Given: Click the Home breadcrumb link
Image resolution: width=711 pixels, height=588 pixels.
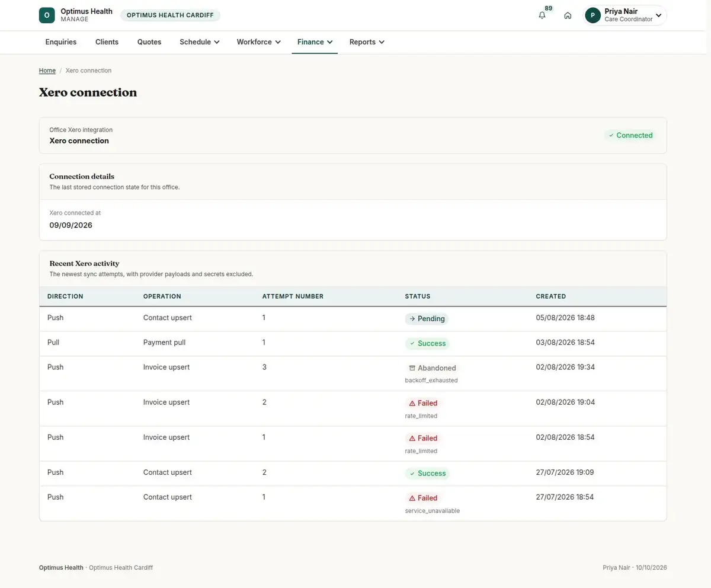Looking at the screenshot, I should (47, 71).
